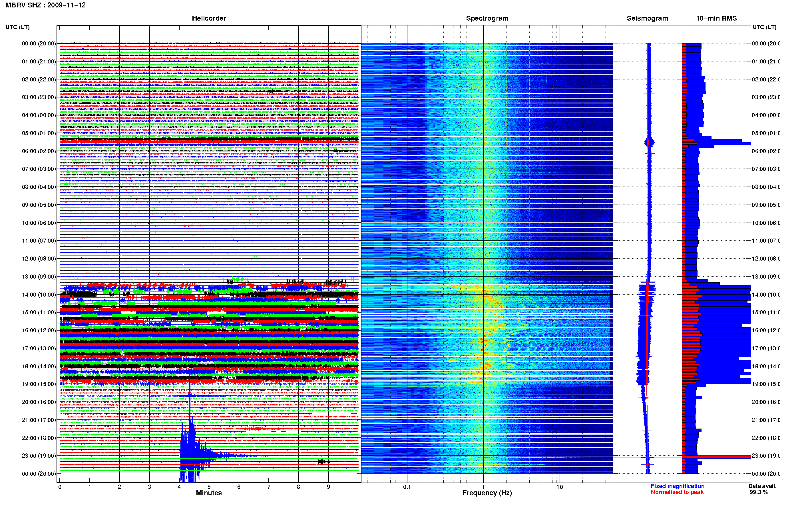Click left-axis time label "04:00 (00:00)"
The height and width of the screenshot is (508, 812).
click(39, 115)
